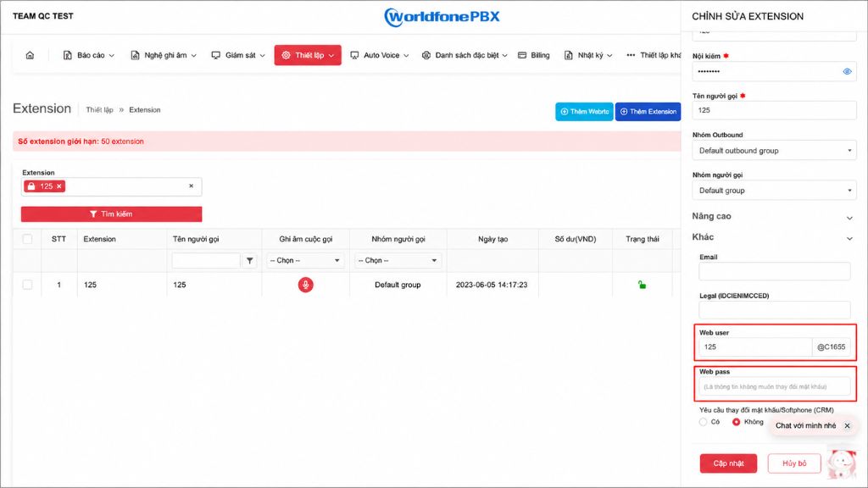Open the Nhật ký menu
Viewport: 868px width, 488px height.
pos(588,55)
